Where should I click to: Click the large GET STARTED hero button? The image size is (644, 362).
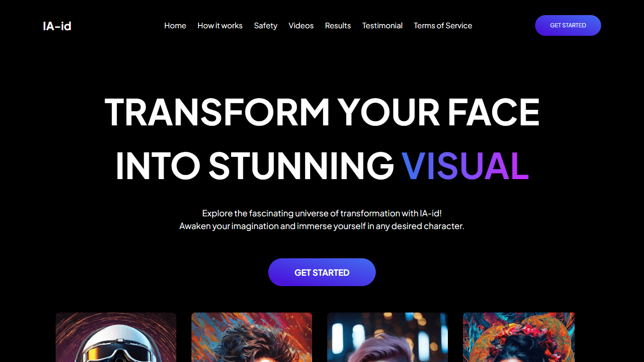coord(322,272)
